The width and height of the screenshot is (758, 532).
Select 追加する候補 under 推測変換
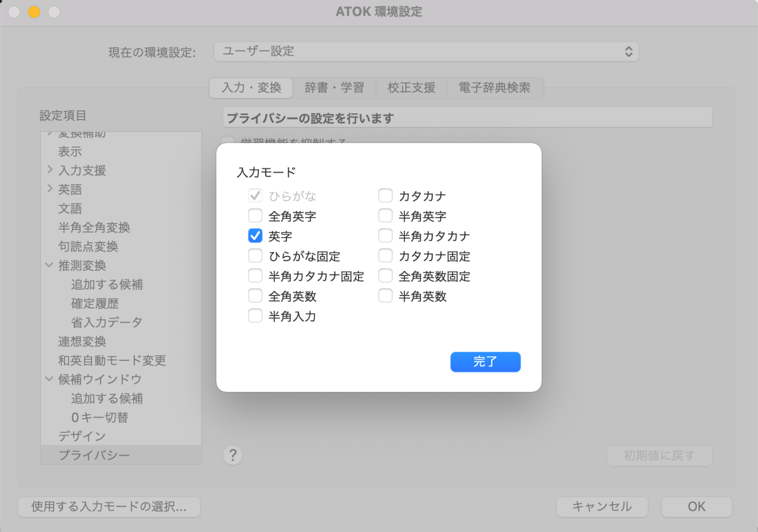click(x=107, y=284)
